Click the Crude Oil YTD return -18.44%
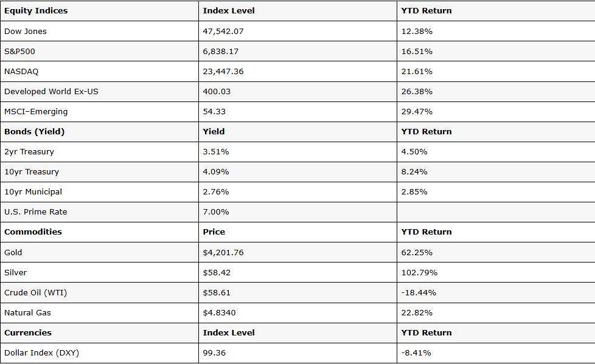The image size is (595, 364). 419,293
